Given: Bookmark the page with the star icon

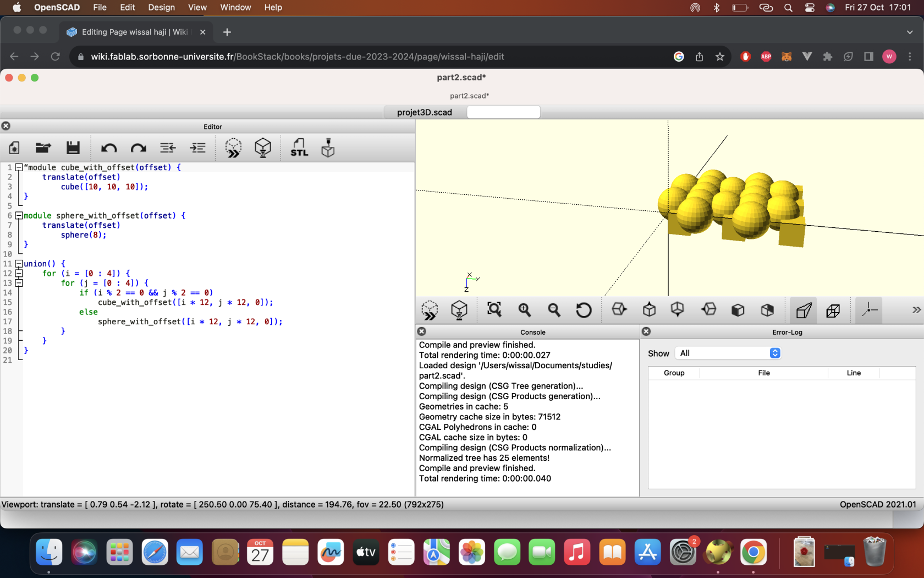Looking at the screenshot, I should point(720,57).
